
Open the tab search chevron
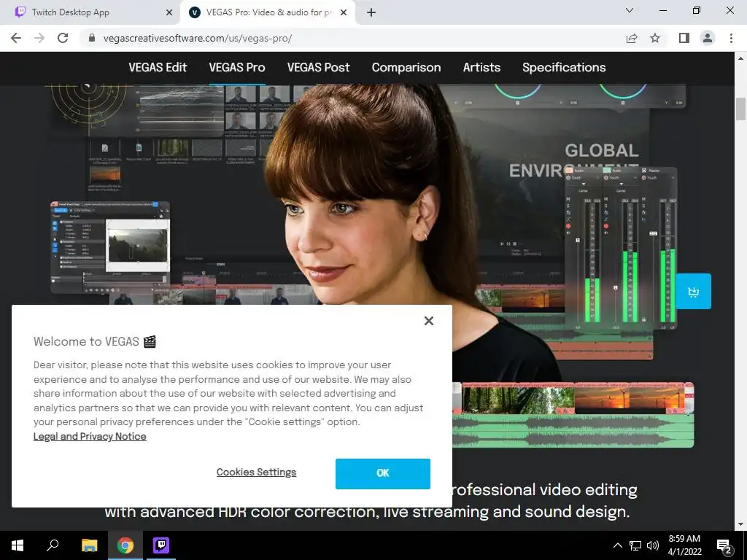[x=630, y=10]
